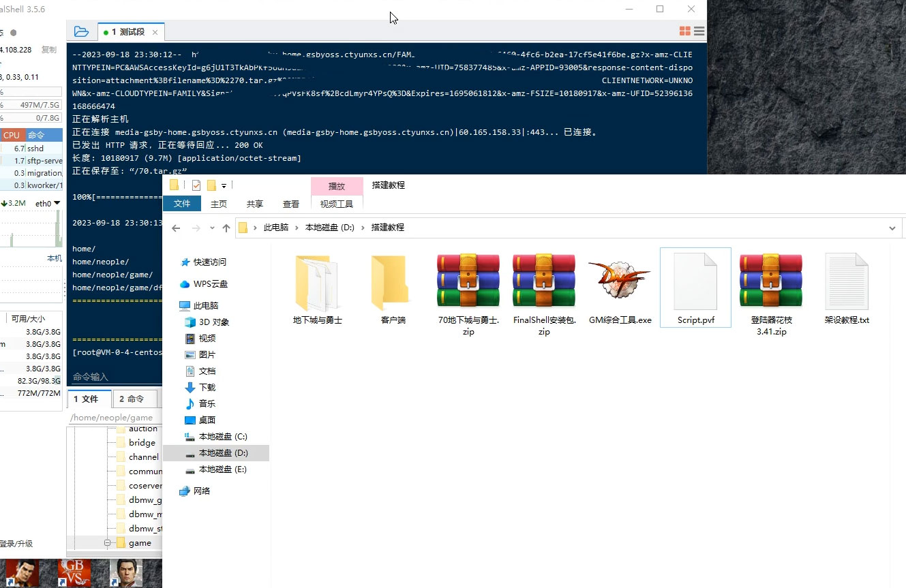Open a new connection via the folder icon
906x588 pixels.
(x=82, y=31)
